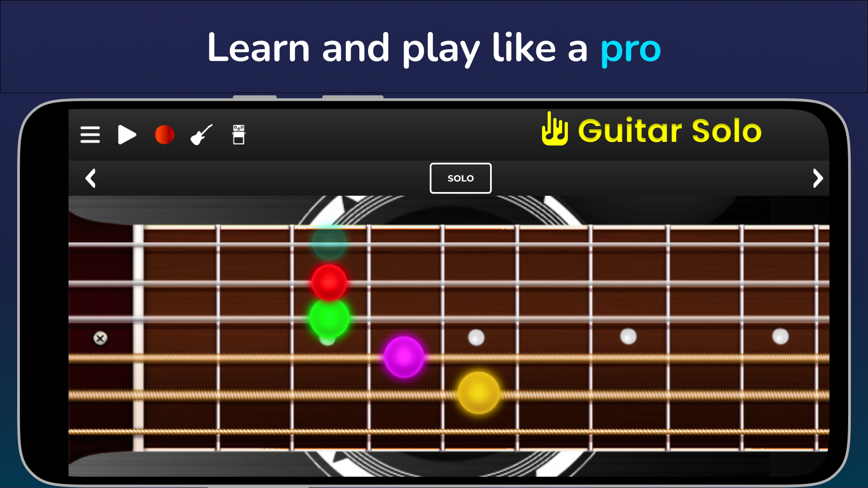The height and width of the screenshot is (488, 868).
Task: Go to previous mode with left chevron
Action: [x=91, y=178]
